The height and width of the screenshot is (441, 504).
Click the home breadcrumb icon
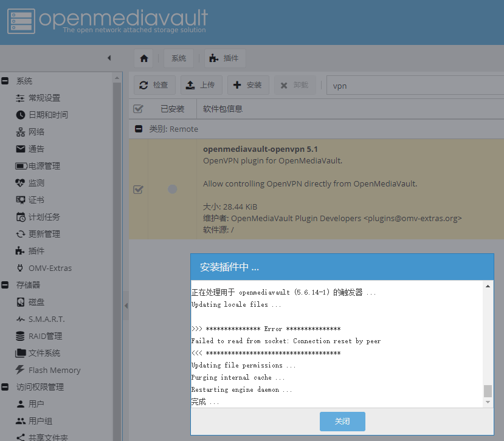(x=143, y=58)
